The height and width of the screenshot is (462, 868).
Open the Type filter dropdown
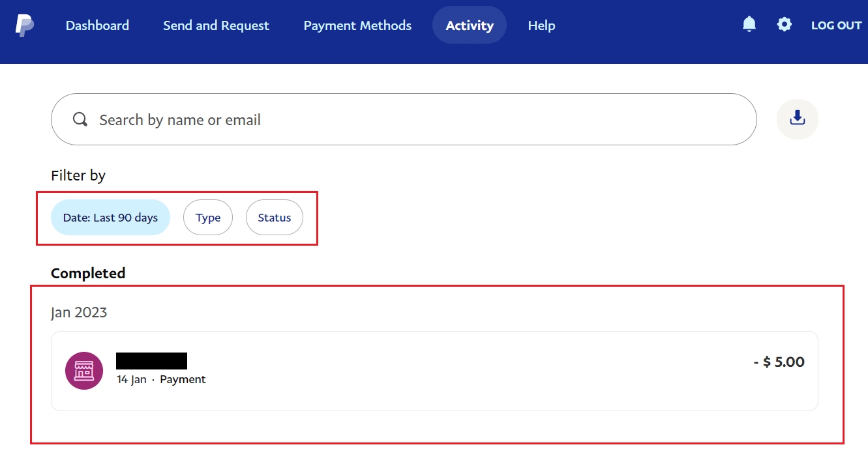click(208, 217)
